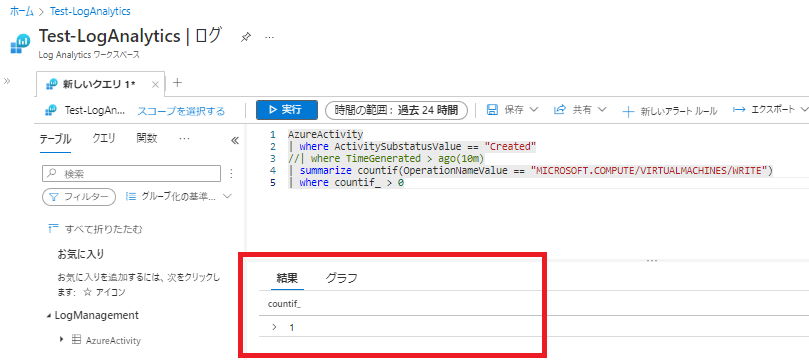Create 新しいアラート ルール
The image size is (809, 360).
pyautogui.click(x=670, y=111)
